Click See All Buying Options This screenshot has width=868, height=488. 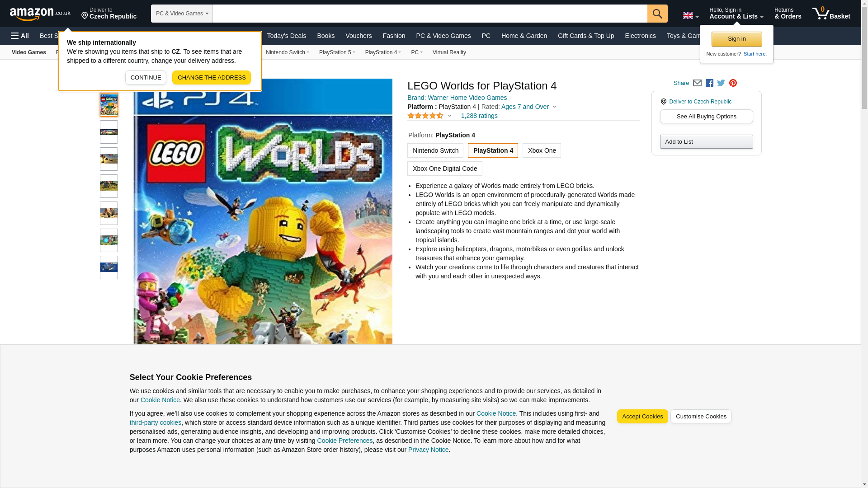tap(706, 117)
